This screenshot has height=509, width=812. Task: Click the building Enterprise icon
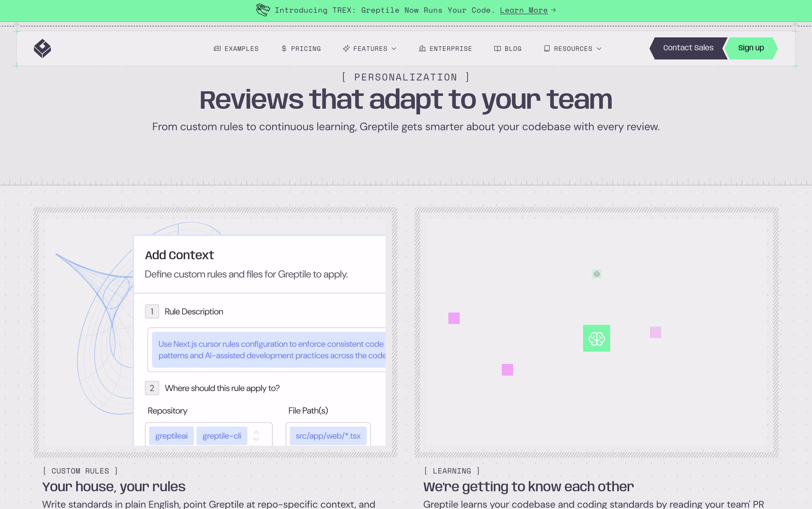click(x=422, y=48)
